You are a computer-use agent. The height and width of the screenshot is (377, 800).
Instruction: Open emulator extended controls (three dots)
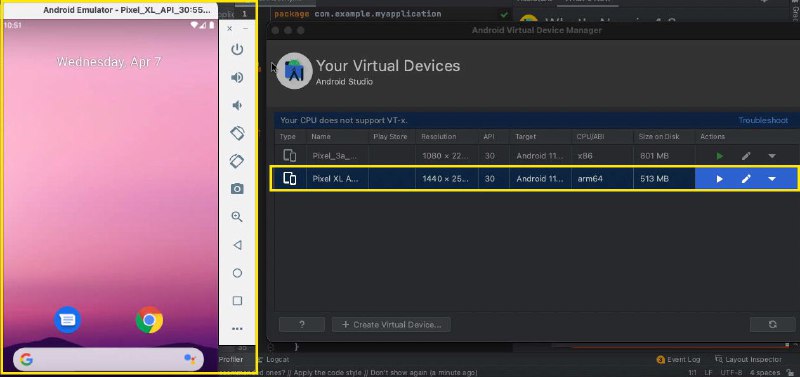[237, 329]
